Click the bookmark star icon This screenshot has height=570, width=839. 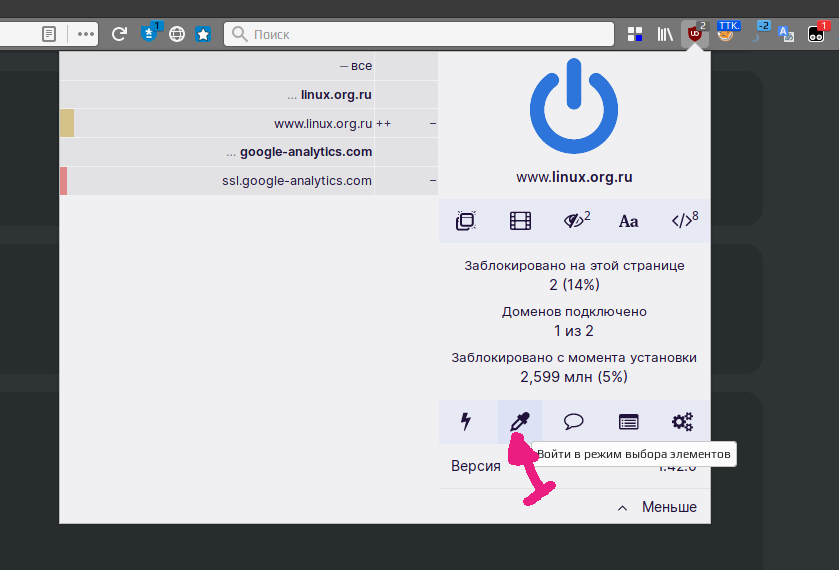(203, 34)
